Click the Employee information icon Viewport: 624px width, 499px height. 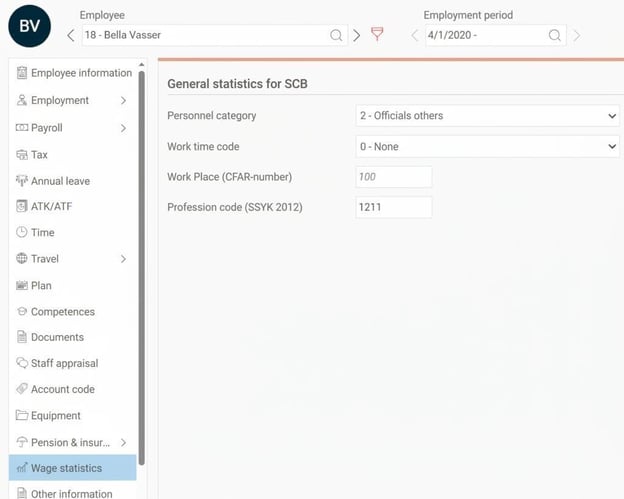coord(22,73)
